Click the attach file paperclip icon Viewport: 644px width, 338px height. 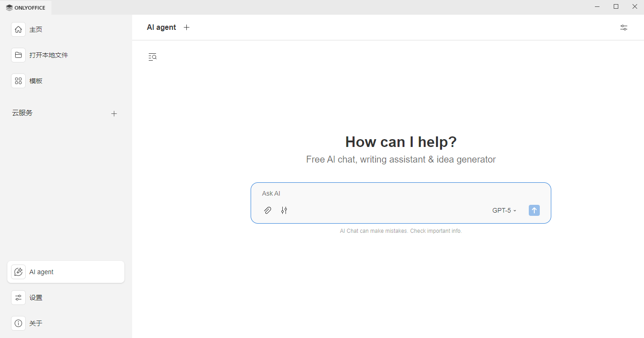click(x=268, y=210)
